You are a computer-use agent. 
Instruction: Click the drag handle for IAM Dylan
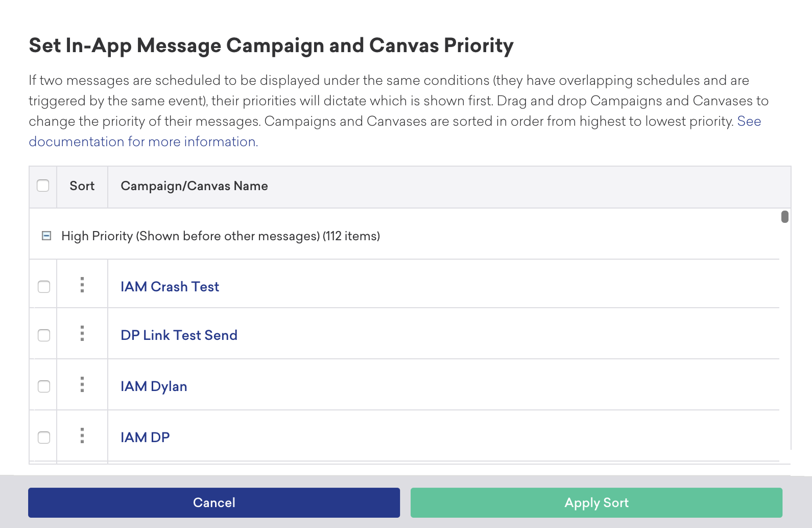(x=82, y=384)
